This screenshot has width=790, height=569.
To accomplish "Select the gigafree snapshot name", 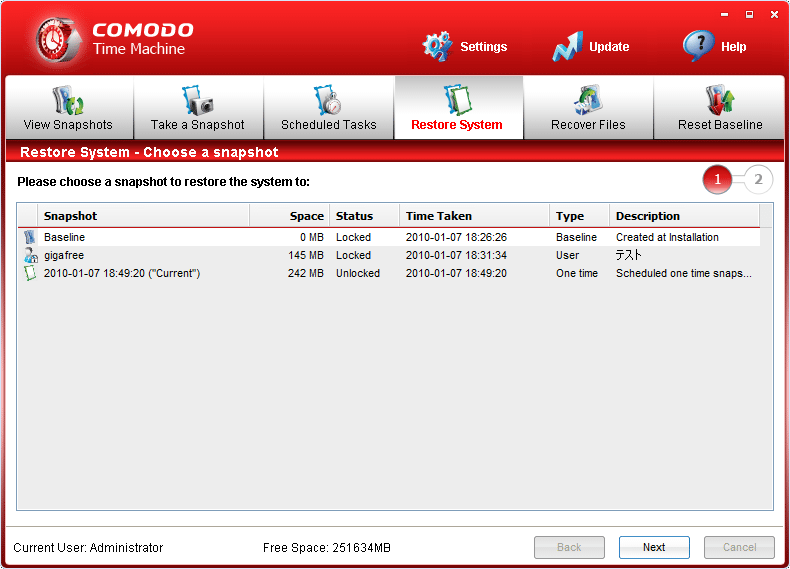I will pos(64,255).
